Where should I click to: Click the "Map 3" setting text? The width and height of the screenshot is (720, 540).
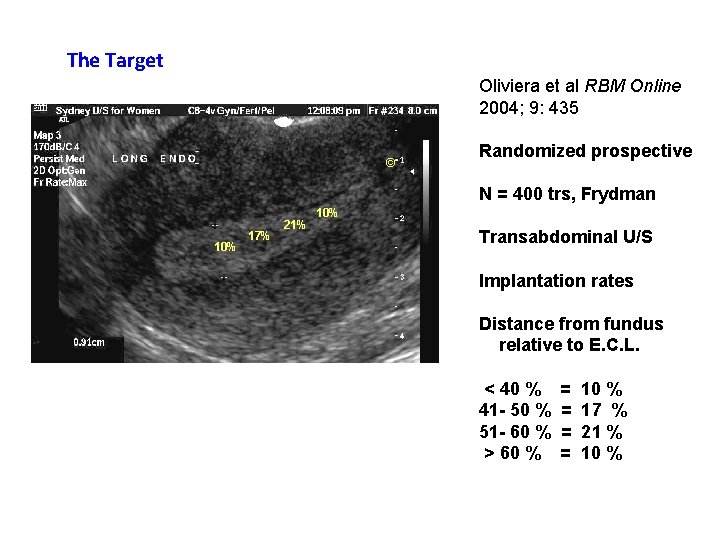(x=47, y=135)
